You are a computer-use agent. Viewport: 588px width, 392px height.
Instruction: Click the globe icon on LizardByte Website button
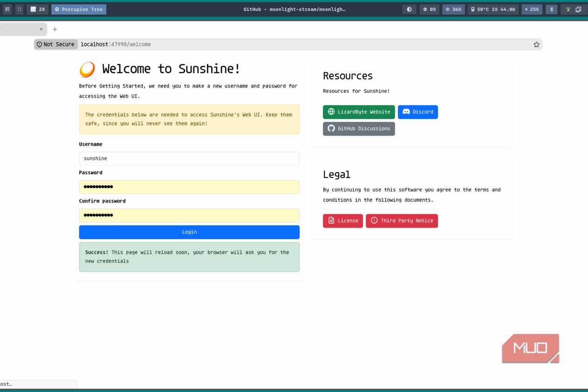(331, 111)
